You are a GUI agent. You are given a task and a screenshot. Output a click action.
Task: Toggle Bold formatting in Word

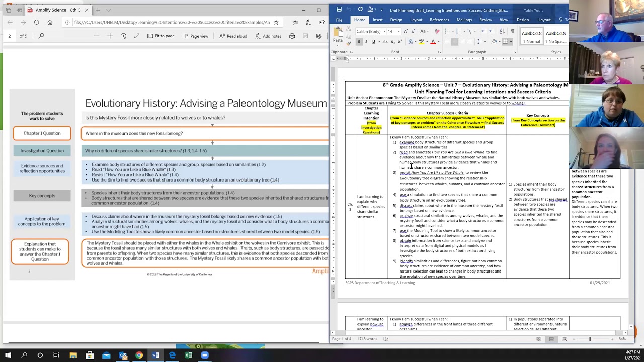click(x=359, y=42)
